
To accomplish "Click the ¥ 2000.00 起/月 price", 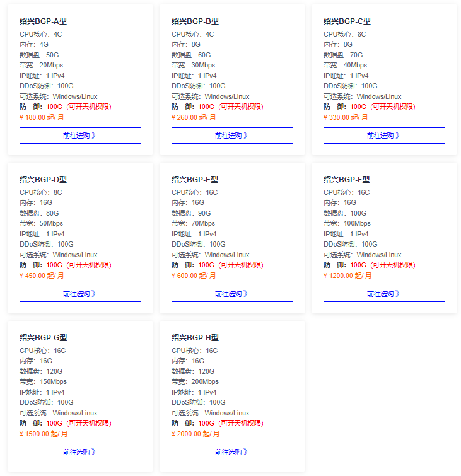I will point(195,434).
